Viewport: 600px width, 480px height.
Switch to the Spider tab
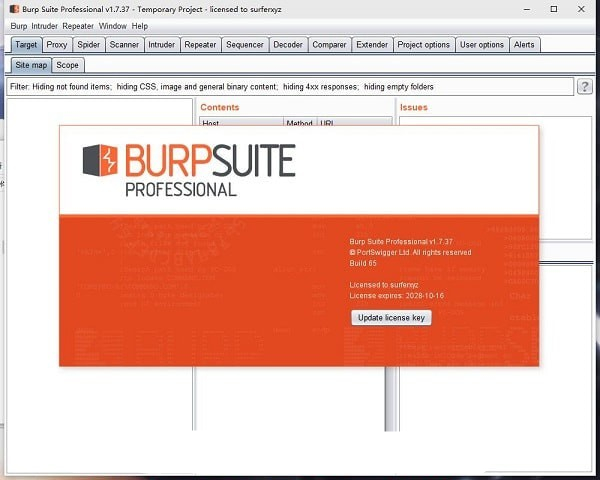pyautogui.click(x=88, y=45)
